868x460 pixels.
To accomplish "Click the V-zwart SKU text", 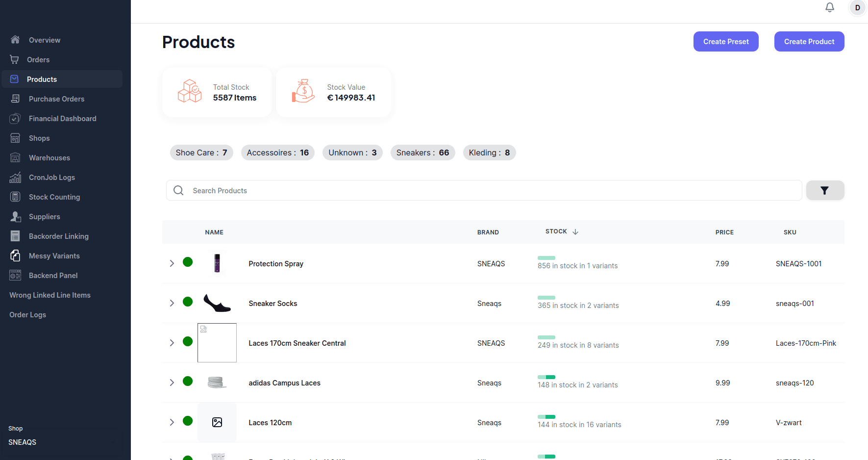I will 789,422.
